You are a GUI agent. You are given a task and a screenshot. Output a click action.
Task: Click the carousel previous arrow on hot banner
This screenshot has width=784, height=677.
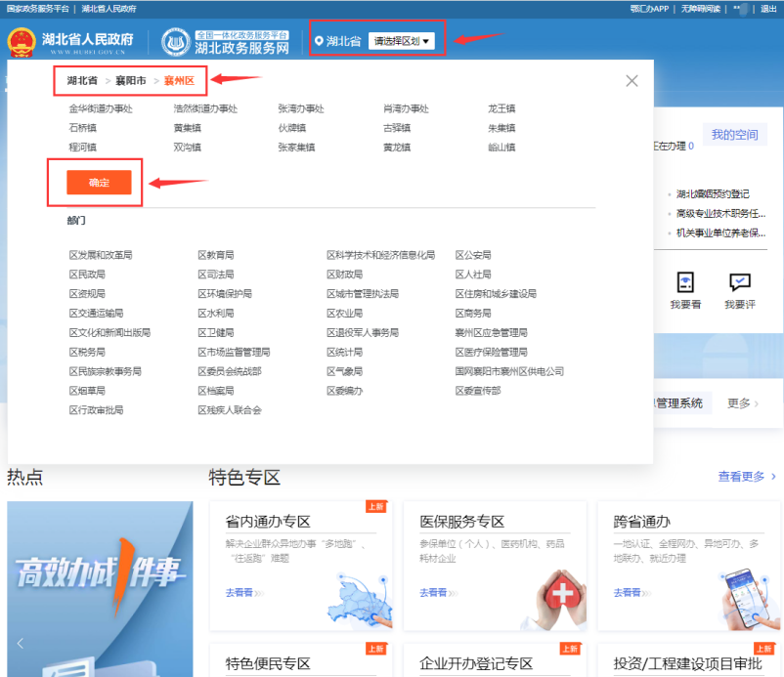click(19, 643)
